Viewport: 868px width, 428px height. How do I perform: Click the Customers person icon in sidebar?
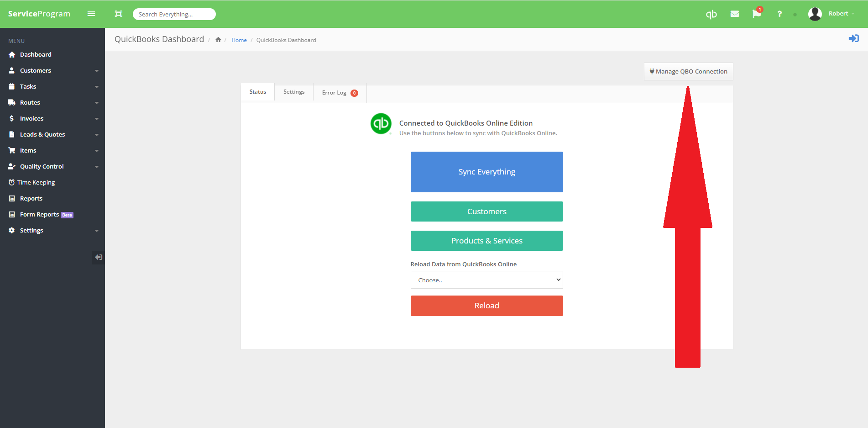[12, 70]
